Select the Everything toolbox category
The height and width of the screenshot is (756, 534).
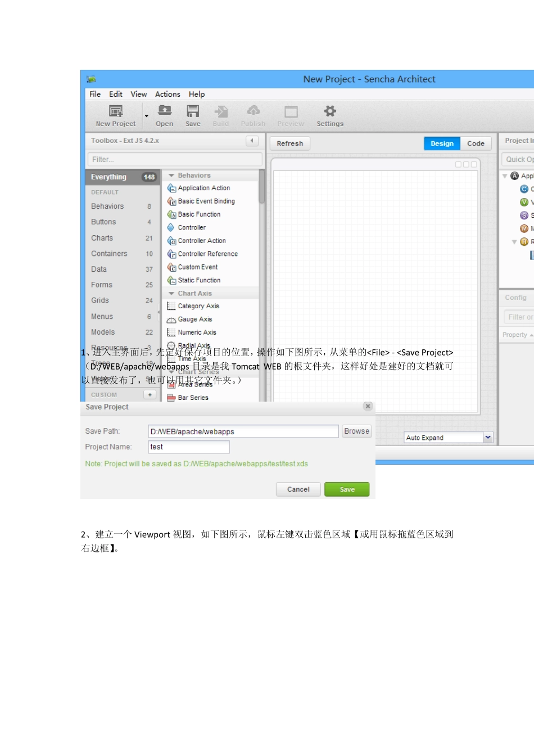coord(123,177)
